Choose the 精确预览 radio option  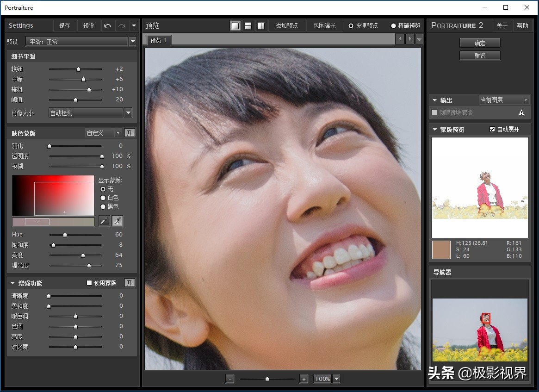click(394, 26)
